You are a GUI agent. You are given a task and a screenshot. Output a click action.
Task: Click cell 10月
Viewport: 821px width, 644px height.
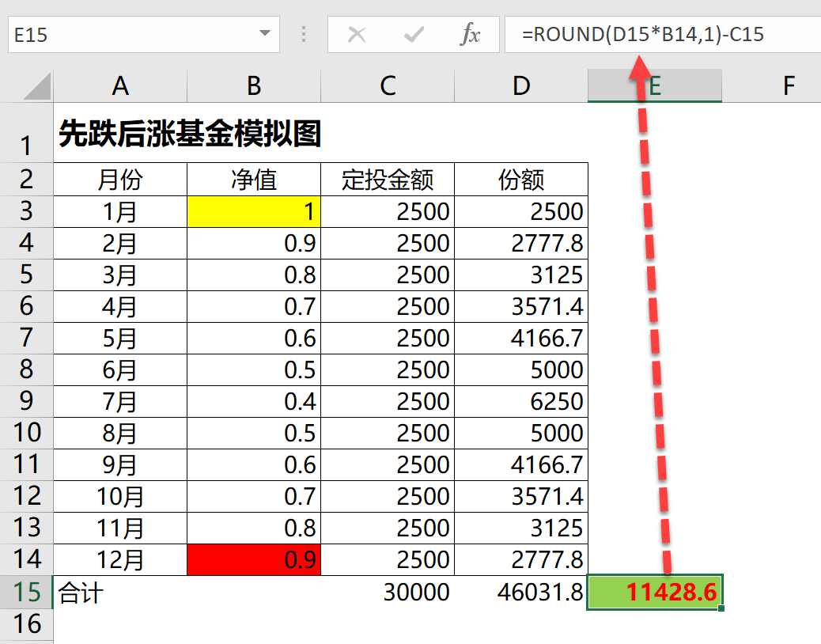(120, 496)
